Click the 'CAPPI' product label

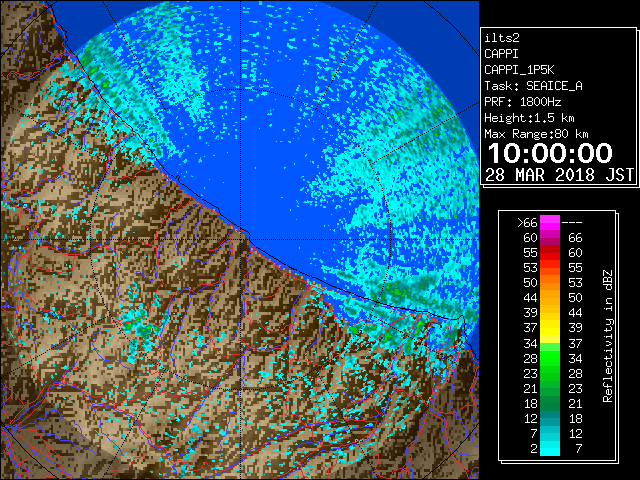501,54
